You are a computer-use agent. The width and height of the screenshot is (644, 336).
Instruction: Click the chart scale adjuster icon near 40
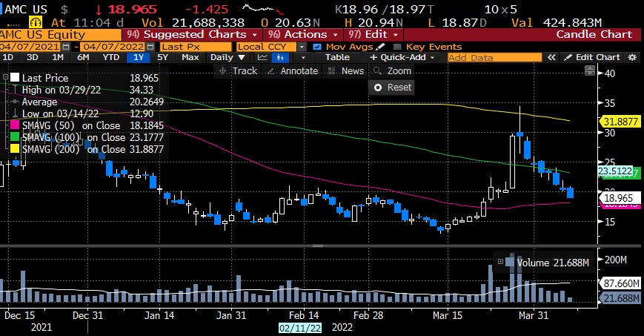click(589, 70)
